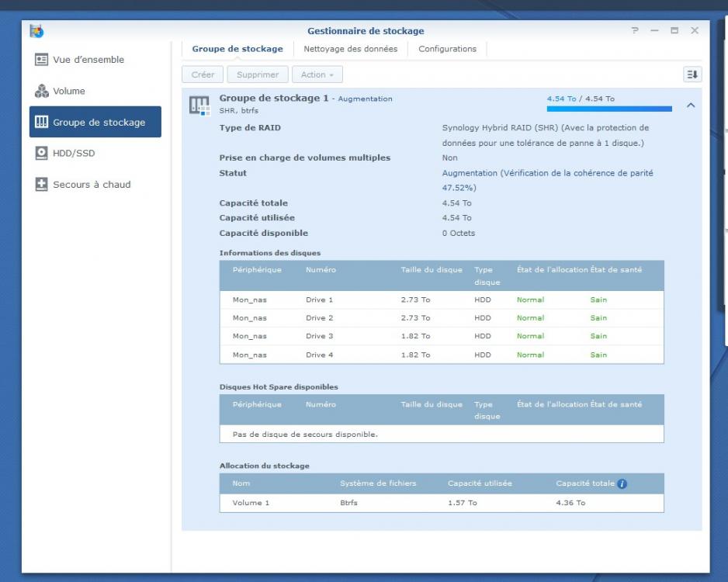Screen dimensions: 728x582
Task: Click the info icon beside Capacité totale
Action: pyautogui.click(x=622, y=483)
